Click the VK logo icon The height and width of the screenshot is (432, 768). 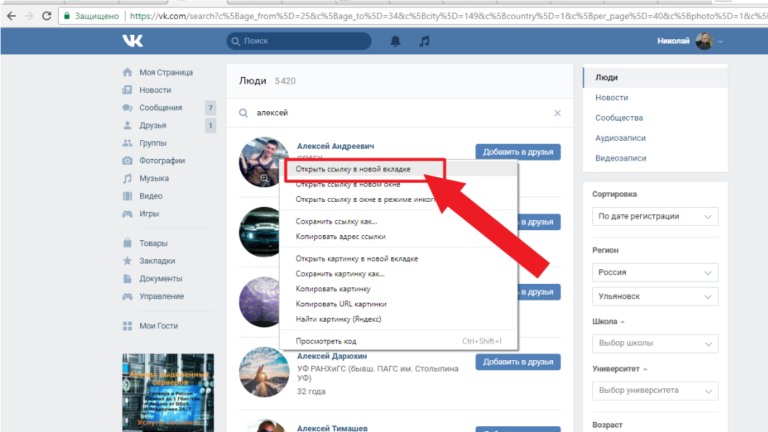(x=132, y=41)
